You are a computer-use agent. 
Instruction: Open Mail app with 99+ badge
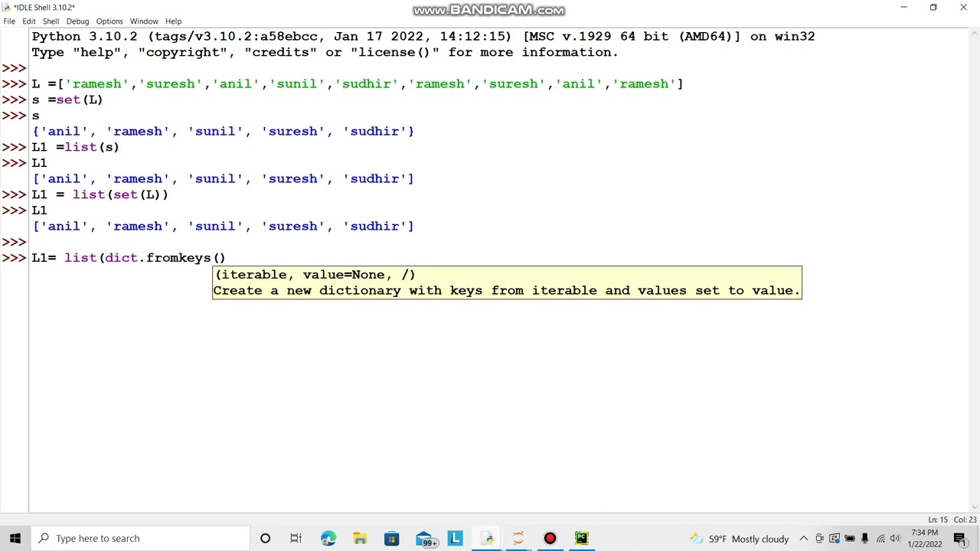425,538
